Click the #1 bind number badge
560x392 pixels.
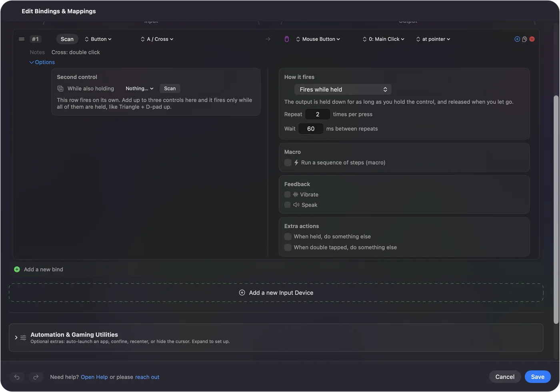tap(35, 39)
